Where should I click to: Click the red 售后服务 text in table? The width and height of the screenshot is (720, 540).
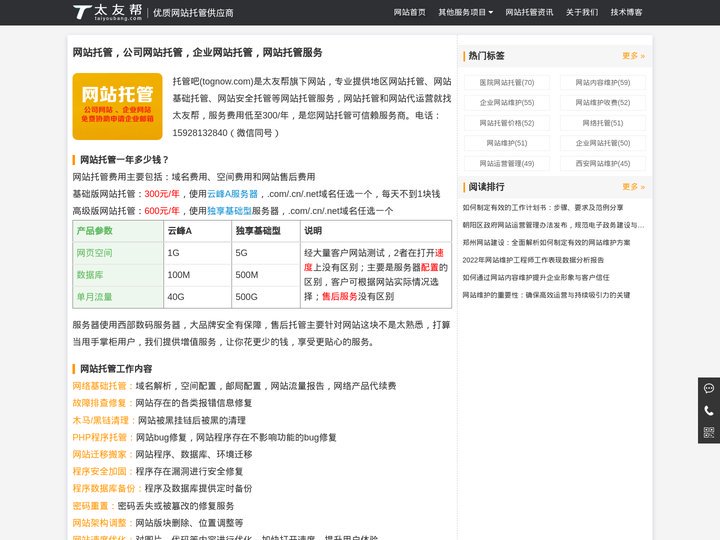340,297
